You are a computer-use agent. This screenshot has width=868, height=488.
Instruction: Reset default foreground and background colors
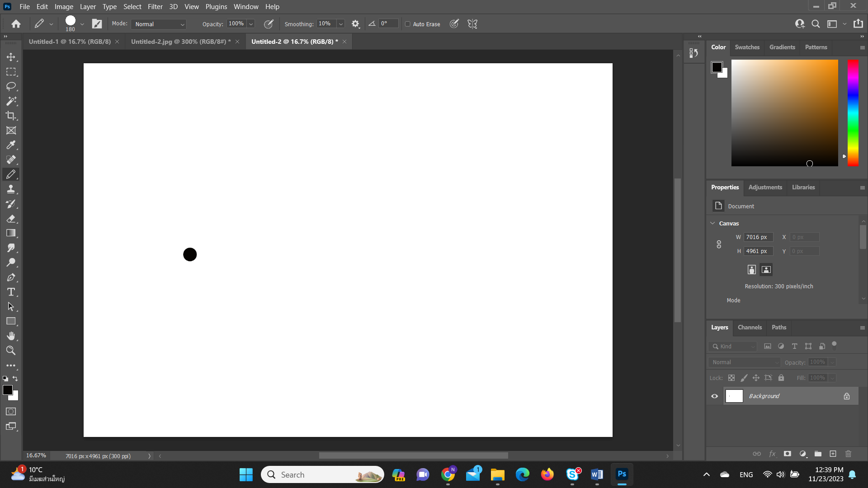tap(5, 379)
